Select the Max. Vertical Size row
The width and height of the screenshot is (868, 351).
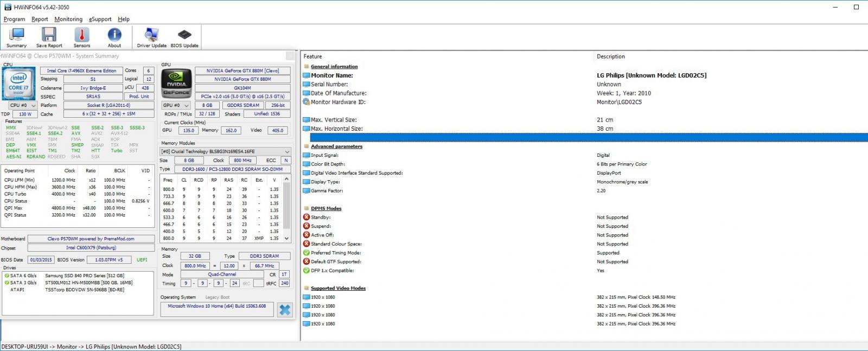585,120
